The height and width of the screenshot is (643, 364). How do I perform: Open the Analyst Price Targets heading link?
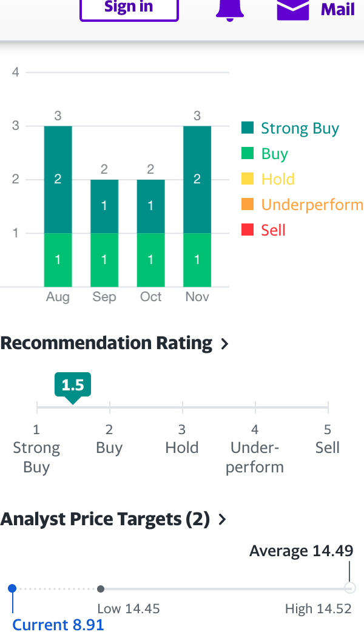tap(105, 520)
